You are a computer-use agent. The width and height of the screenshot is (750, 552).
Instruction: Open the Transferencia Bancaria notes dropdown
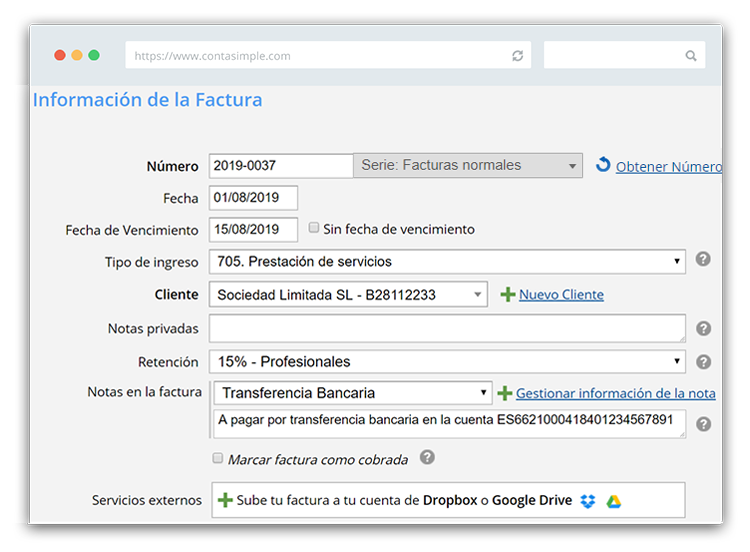click(353, 393)
